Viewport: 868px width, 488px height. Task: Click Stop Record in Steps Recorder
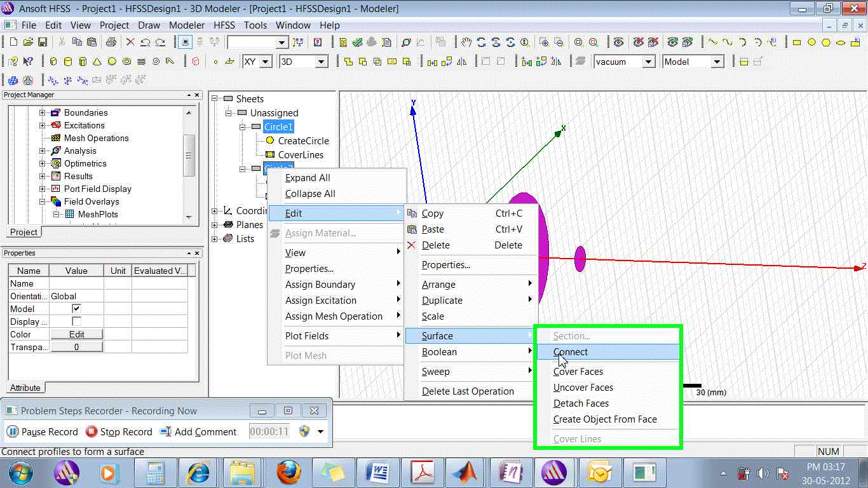tap(119, 432)
